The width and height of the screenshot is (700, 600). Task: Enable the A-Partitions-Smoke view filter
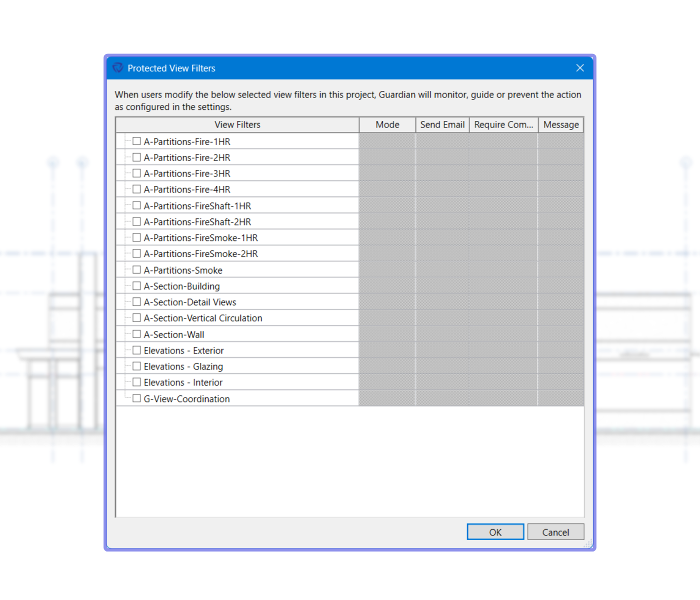tap(136, 269)
